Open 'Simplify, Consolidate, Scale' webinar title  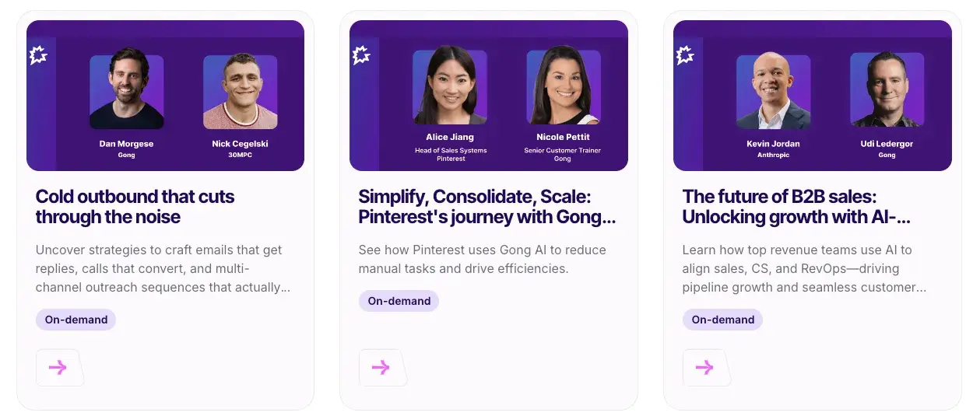pyautogui.click(x=487, y=207)
